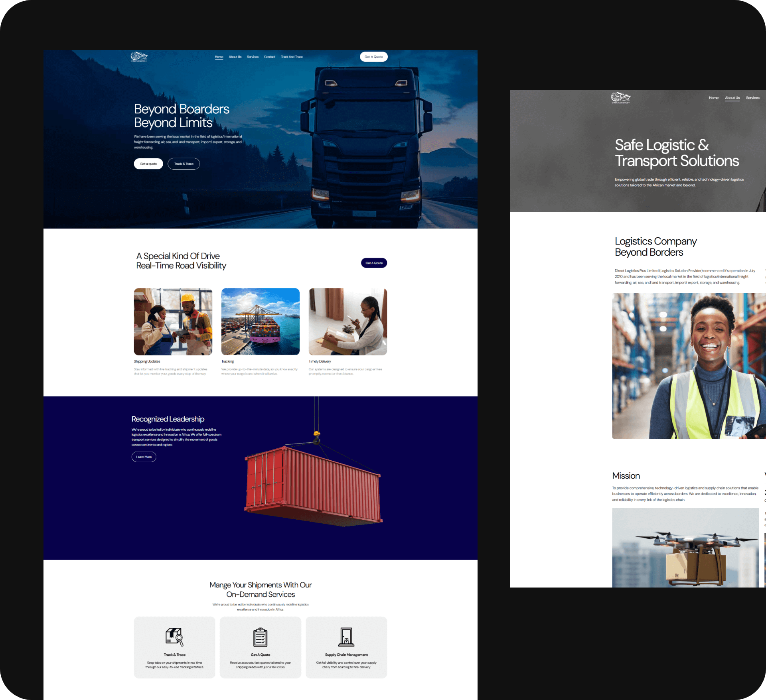The width and height of the screenshot is (766, 700).
Task: Select Home in the right page navbar
Action: click(x=713, y=98)
